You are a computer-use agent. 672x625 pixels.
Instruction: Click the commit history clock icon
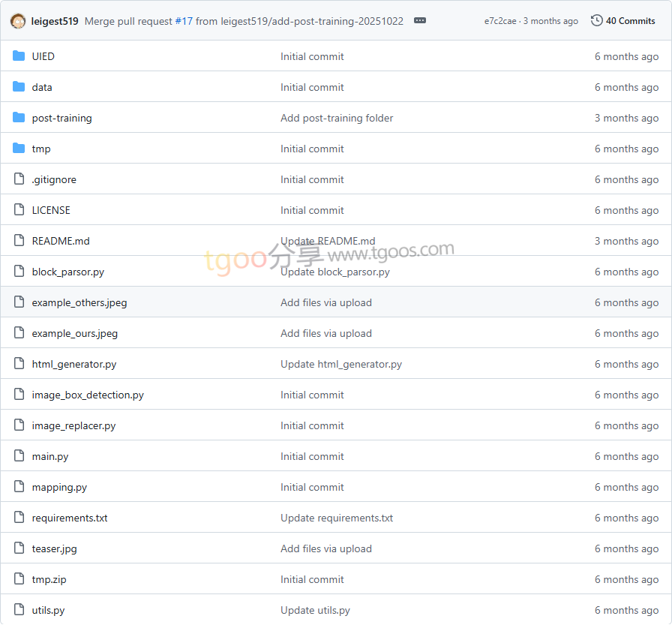596,21
